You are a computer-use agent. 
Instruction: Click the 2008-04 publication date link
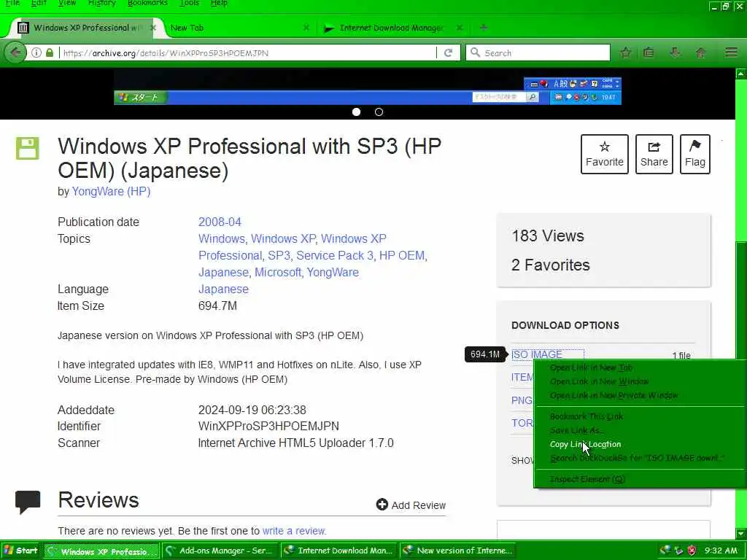click(x=220, y=222)
